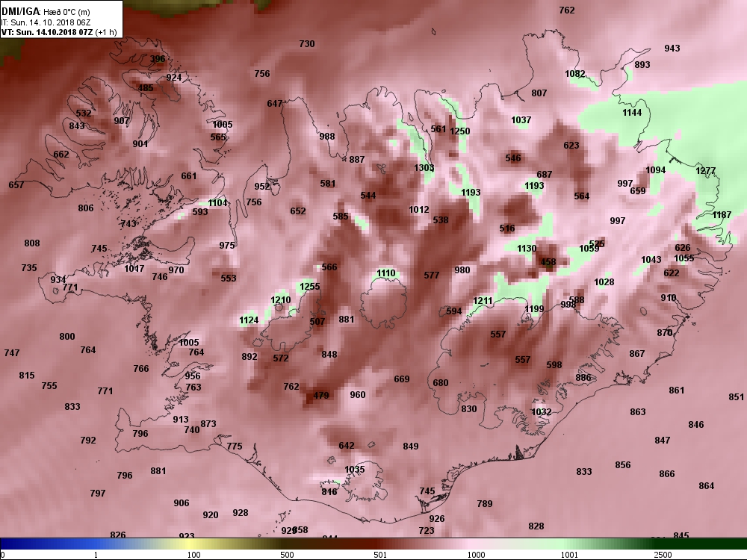The height and width of the screenshot is (560, 747).
Task: Click the 1043 value in the east
Action: (x=651, y=260)
